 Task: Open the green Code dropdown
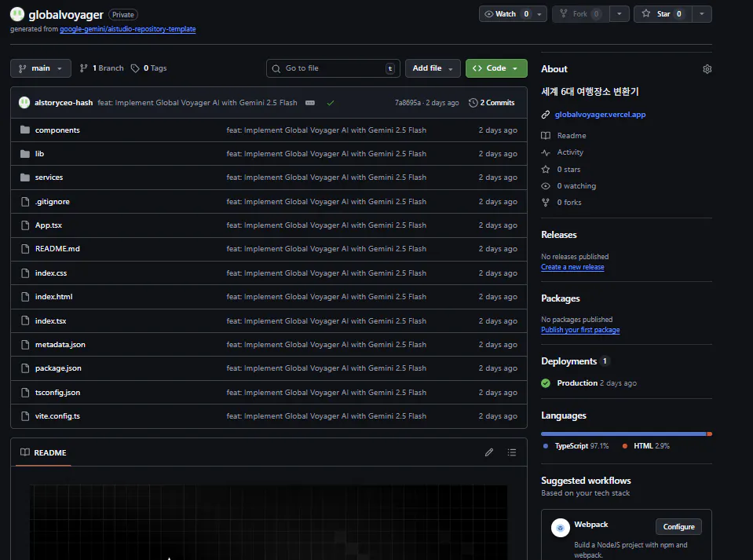tap(496, 68)
